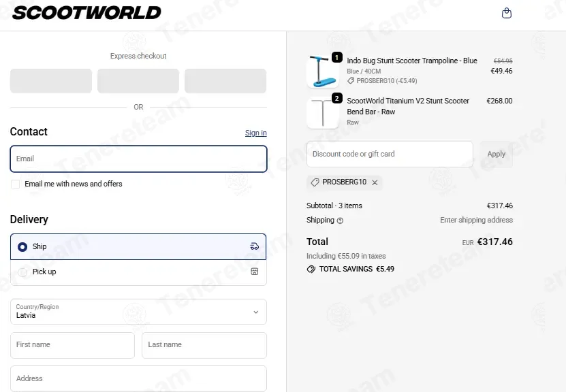Click the Subtotal 3 items label
The width and height of the screenshot is (566, 392).
click(334, 206)
